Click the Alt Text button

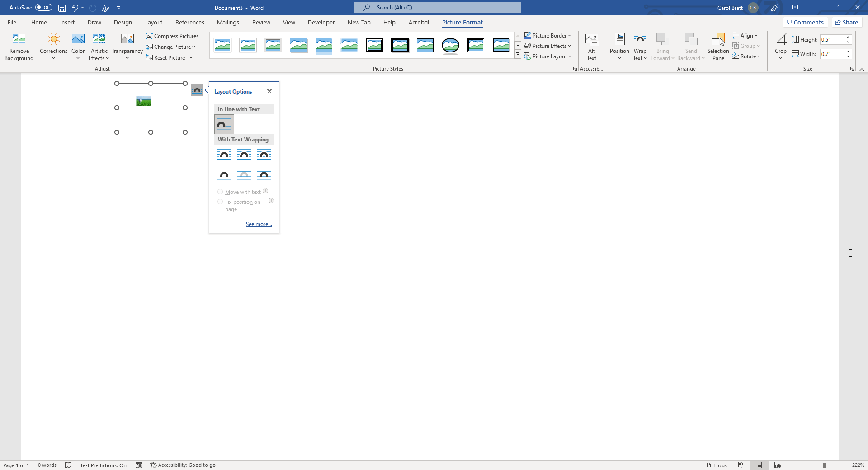click(591, 47)
